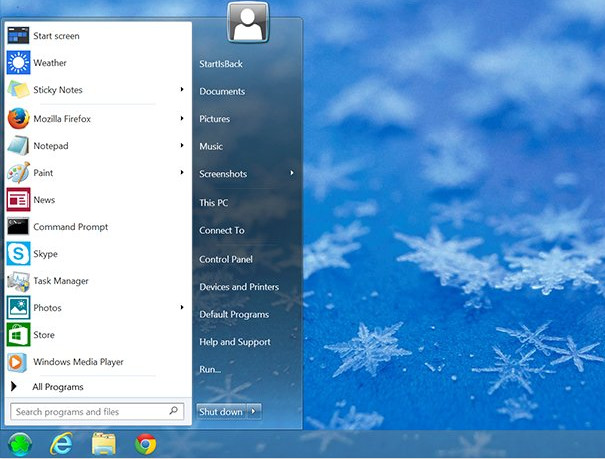This screenshot has height=459, width=605.
Task: Open the Photos app icon
Action: (18, 307)
